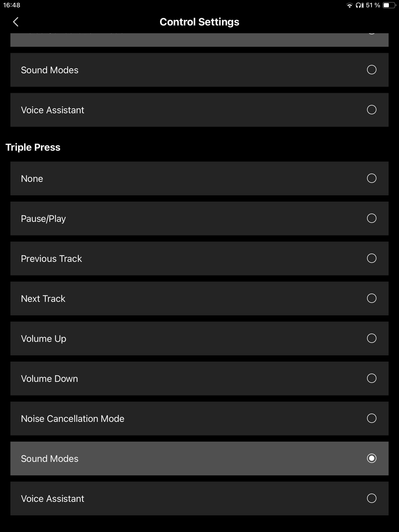399x532 pixels.
Task: Tap the back arrow icon
Action: [x=16, y=22]
